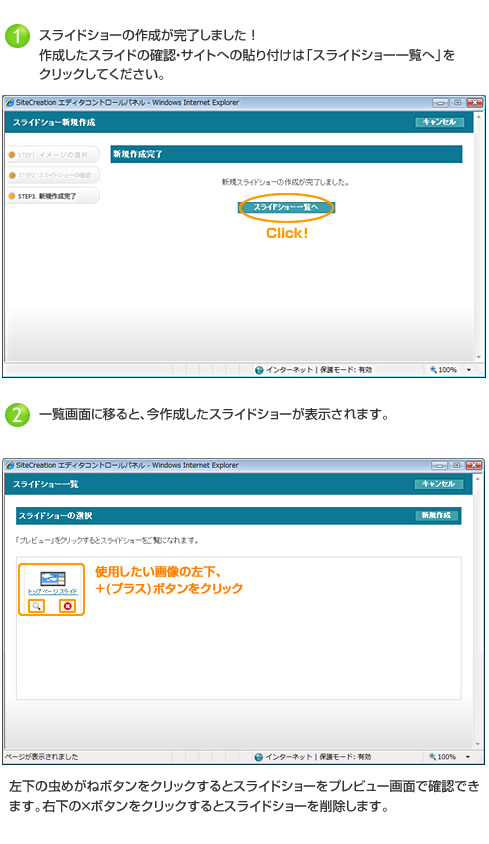Select STEP1 イメージの選択 step tab
This screenshot has height=844, width=489.
coord(52,154)
